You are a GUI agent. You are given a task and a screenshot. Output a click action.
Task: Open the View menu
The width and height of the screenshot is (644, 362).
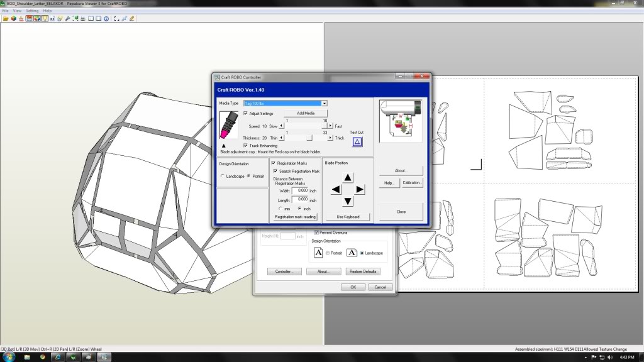(x=17, y=11)
